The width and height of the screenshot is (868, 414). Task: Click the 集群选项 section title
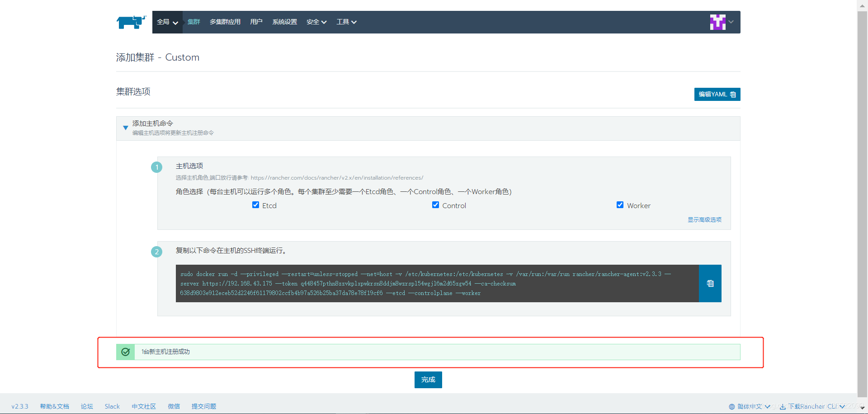click(x=133, y=91)
